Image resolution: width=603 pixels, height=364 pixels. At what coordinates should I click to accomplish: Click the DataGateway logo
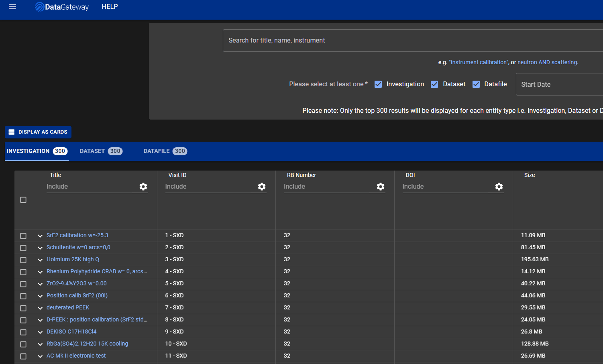tap(61, 7)
